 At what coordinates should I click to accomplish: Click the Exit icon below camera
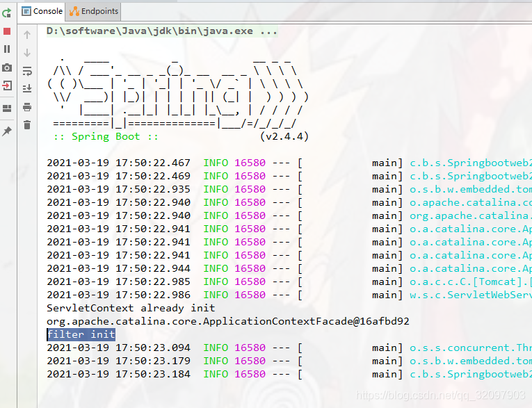(7, 85)
